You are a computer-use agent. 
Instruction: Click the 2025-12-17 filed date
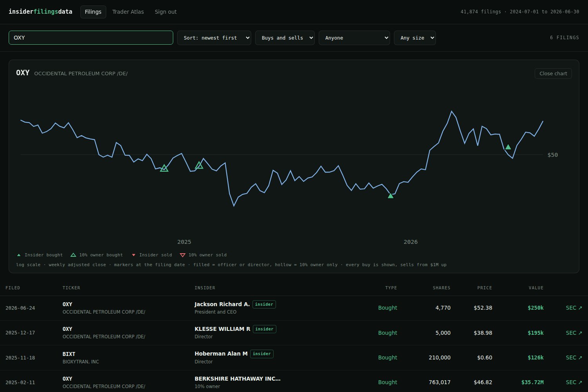[20, 333]
